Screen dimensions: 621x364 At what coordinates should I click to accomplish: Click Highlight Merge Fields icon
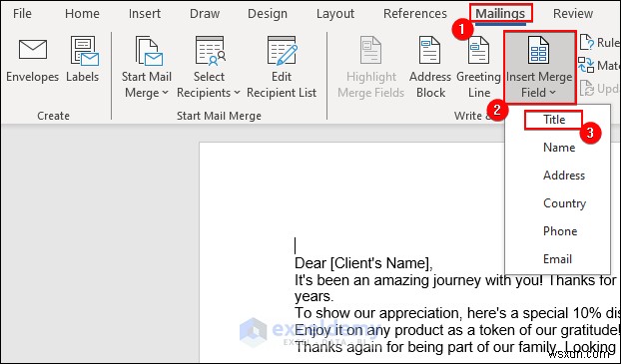point(370,50)
